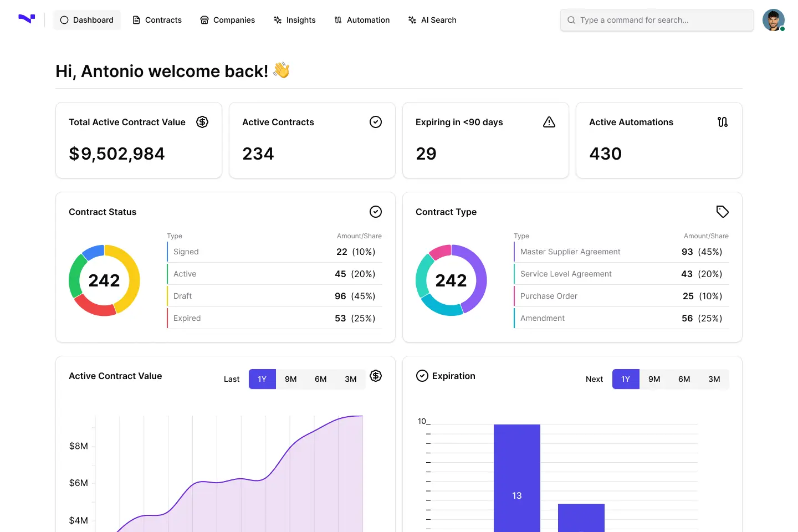Click the checkmark icon beside Expiration title
The image size is (798, 532).
[x=422, y=376]
